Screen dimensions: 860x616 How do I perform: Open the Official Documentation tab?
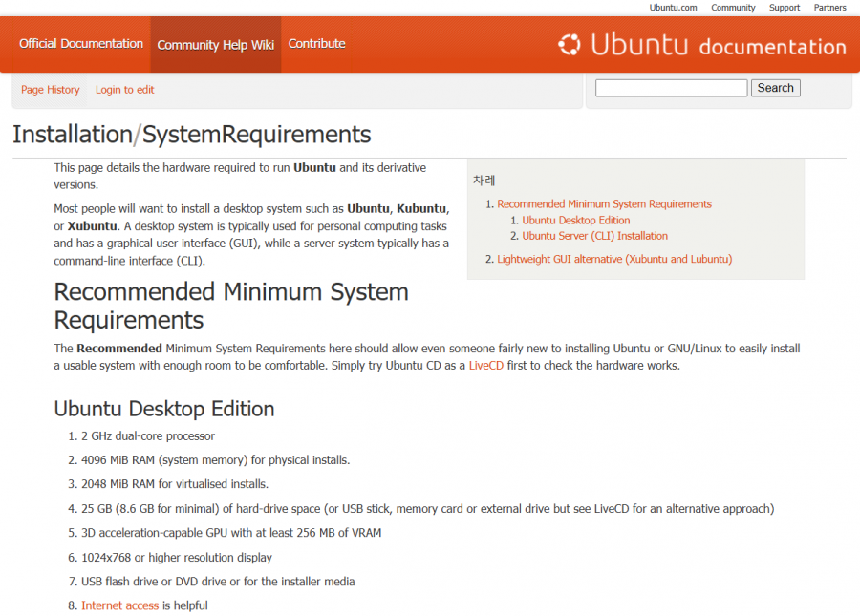[x=81, y=44]
